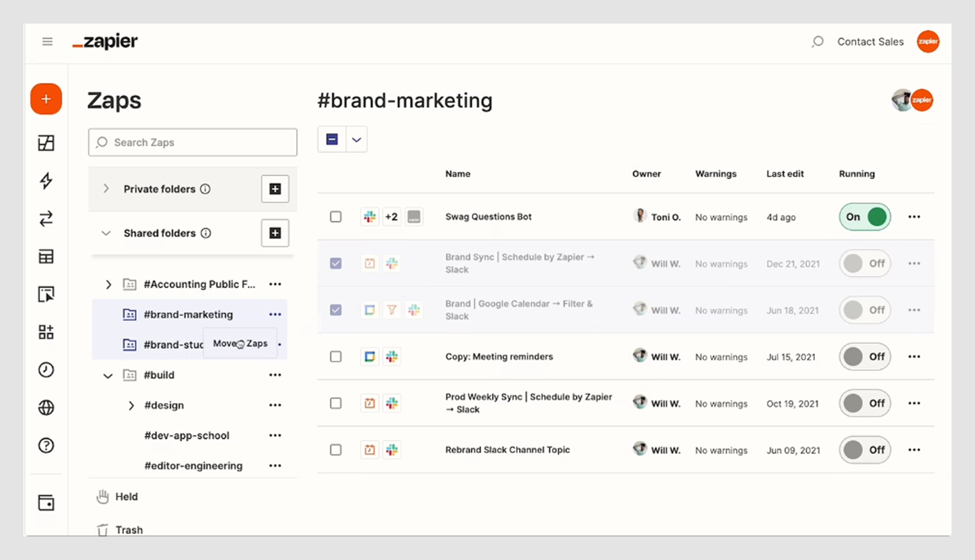
Task: Open Tables sidebar icon
Action: tap(46, 257)
